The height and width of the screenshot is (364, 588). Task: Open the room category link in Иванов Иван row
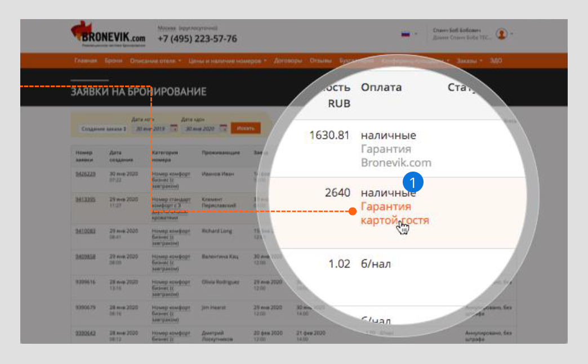pyautogui.click(x=171, y=180)
